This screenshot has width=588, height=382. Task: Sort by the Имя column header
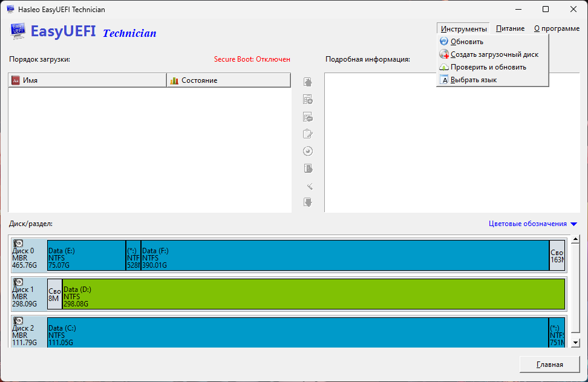click(x=87, y=80)
